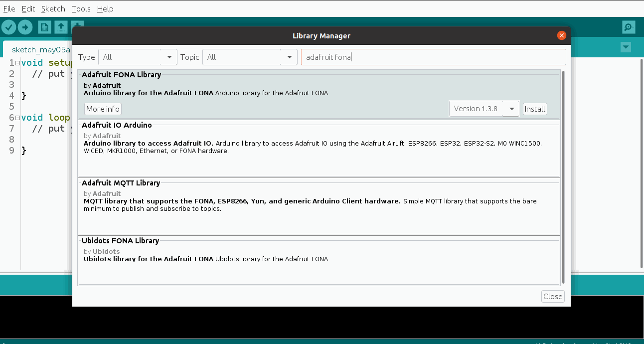Click the library search field
Viewport: 644px width, 344px height.
[434, 57]
